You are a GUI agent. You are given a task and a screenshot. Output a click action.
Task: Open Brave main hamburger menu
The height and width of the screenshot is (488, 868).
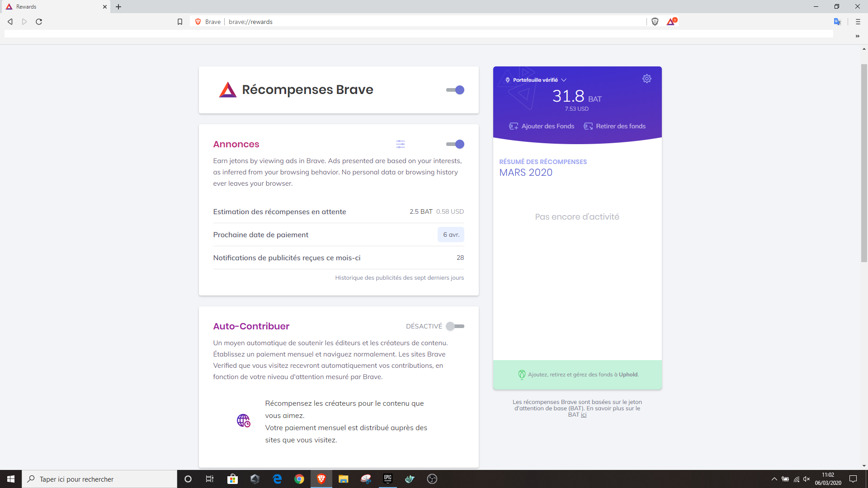pyautogui.click(x=858, y=22)
